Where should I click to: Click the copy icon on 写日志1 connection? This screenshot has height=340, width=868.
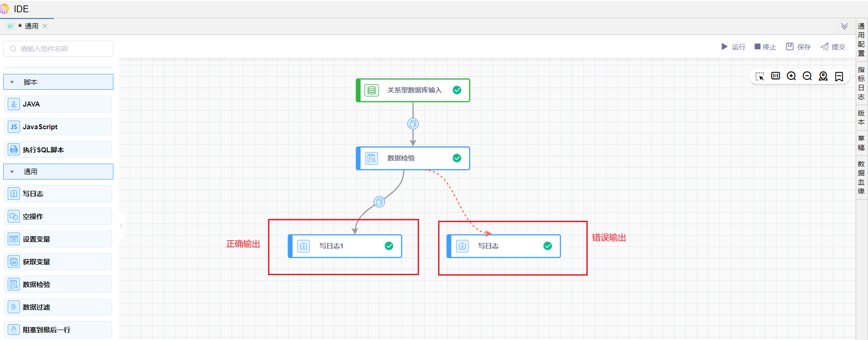coord(379,202)
